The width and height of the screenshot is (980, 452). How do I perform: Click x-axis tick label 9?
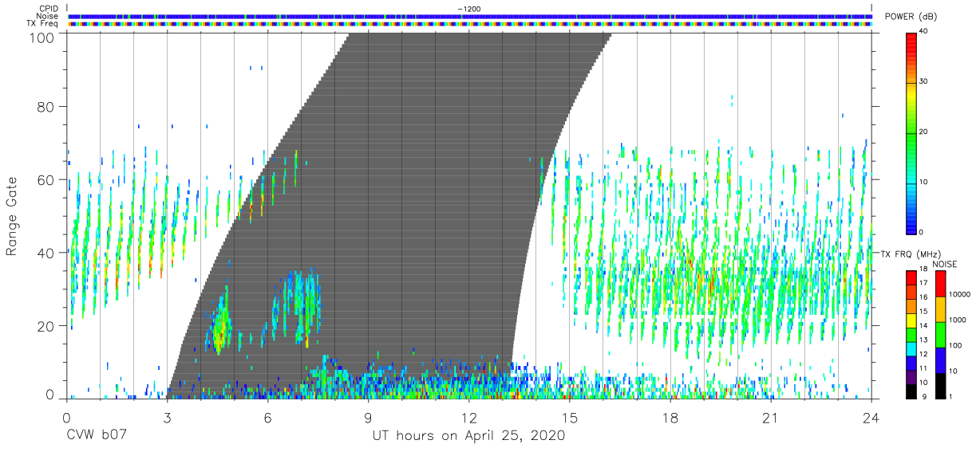click(x=368, y=418)
